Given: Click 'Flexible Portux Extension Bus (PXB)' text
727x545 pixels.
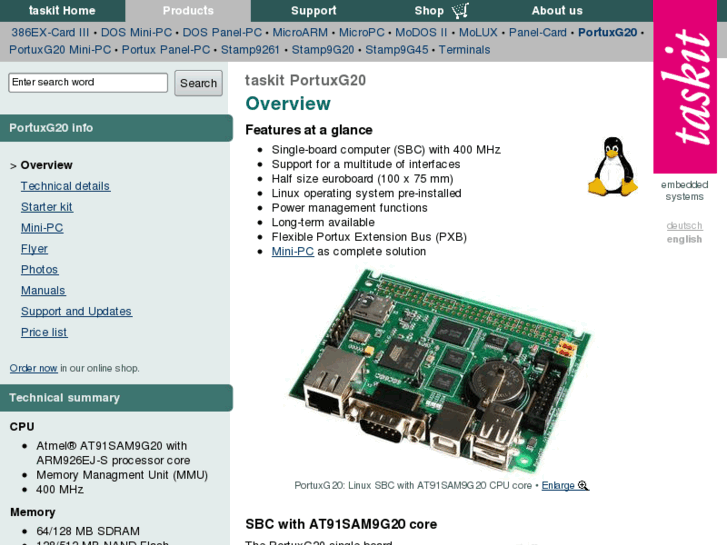Looking at the screenshot, I should coord(369,237).
